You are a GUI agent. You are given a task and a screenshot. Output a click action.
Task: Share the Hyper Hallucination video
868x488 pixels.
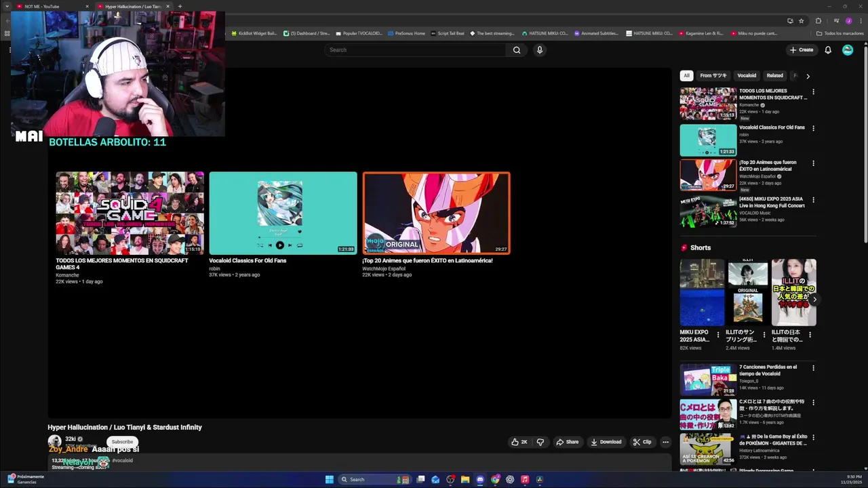(568, 442)
